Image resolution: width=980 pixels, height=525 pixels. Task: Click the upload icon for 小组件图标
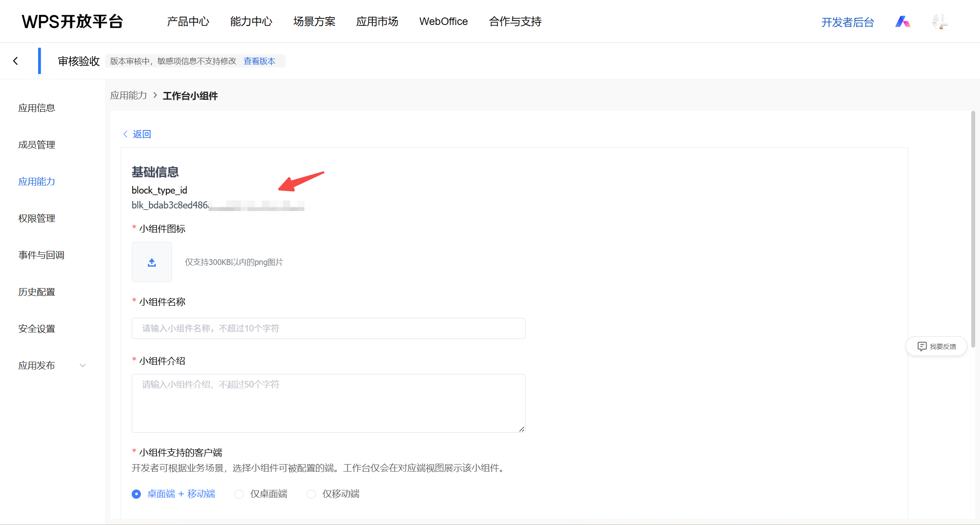[x=152, y=262]
